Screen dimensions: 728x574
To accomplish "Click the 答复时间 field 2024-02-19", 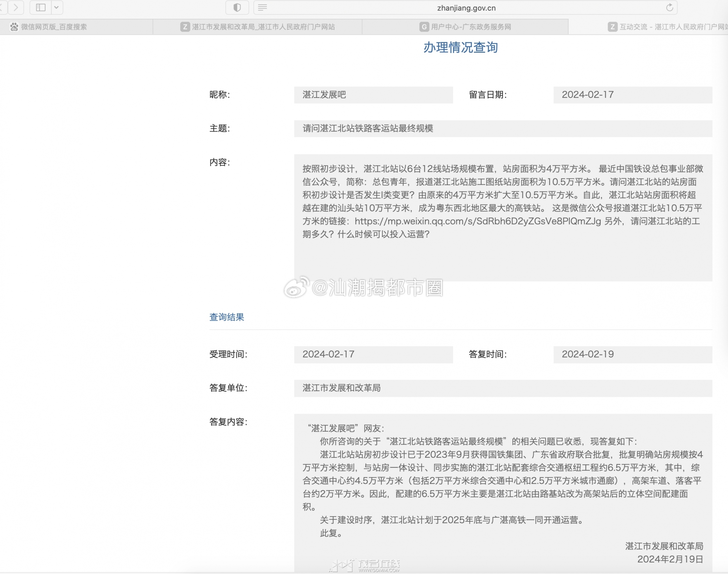I will (x=633, y=354).
